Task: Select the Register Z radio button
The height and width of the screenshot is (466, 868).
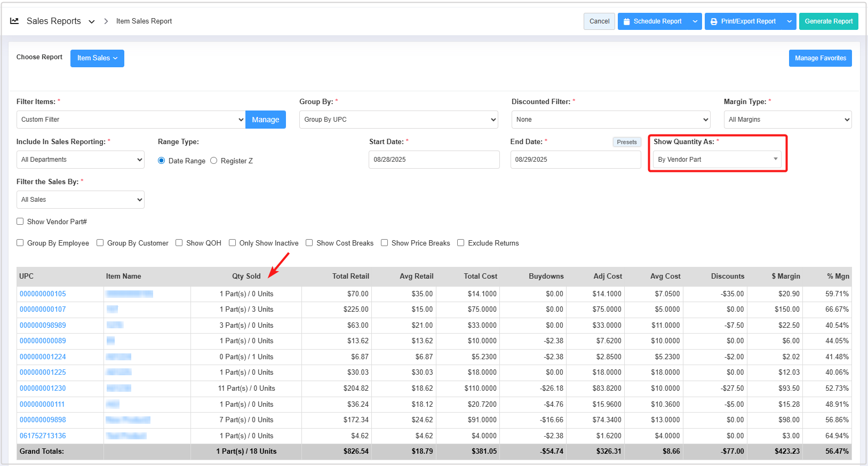Action: click(x=214, y=161)
